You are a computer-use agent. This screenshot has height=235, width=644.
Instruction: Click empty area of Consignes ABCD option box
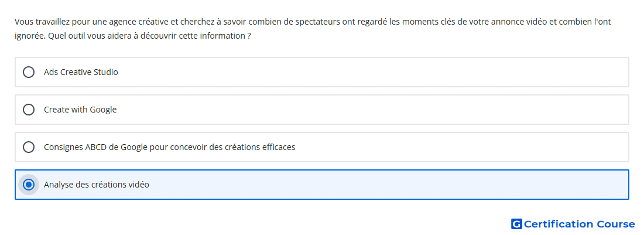point(452,147)
